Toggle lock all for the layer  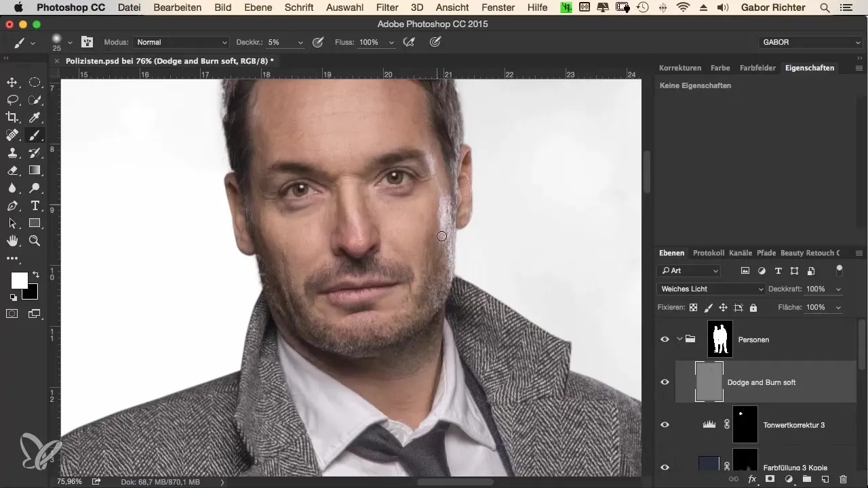pos(753,308)
